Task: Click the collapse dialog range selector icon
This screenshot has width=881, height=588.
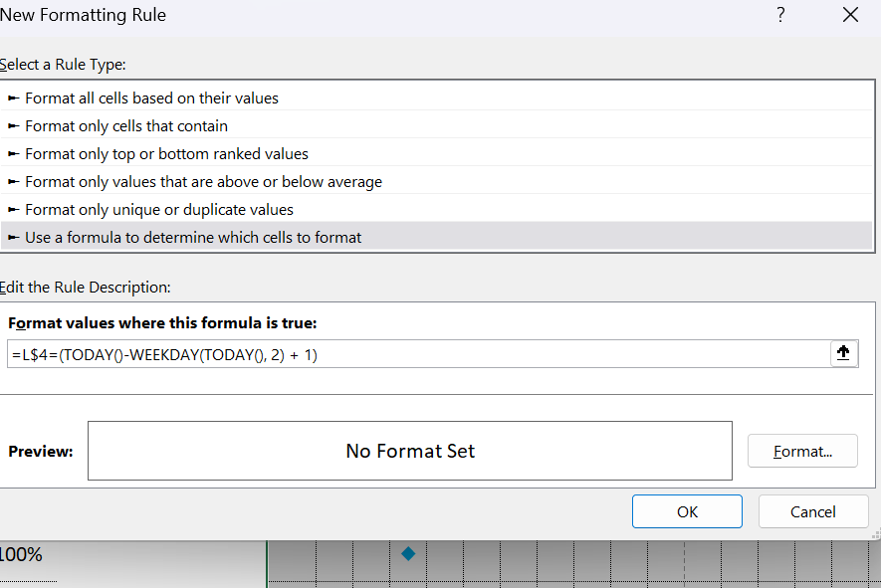Action: point(843,353)
